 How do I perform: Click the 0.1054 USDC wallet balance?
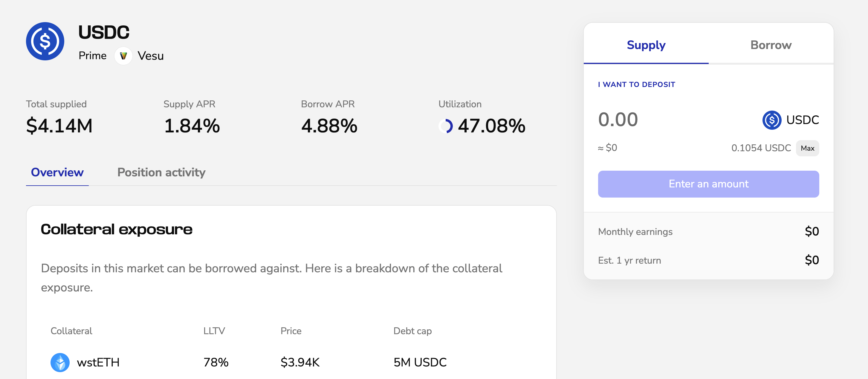(761, 148)
